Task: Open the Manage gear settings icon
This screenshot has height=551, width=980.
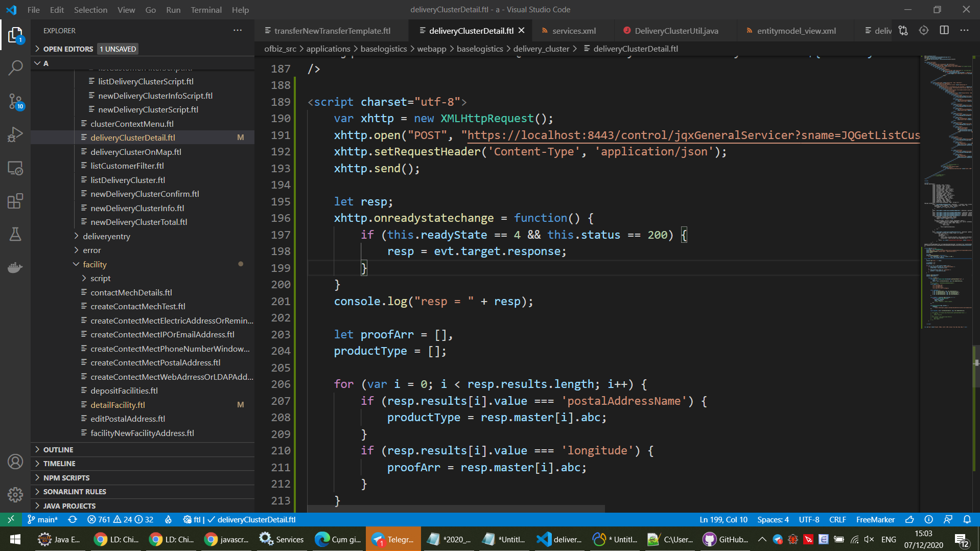Action: [15, 494]
